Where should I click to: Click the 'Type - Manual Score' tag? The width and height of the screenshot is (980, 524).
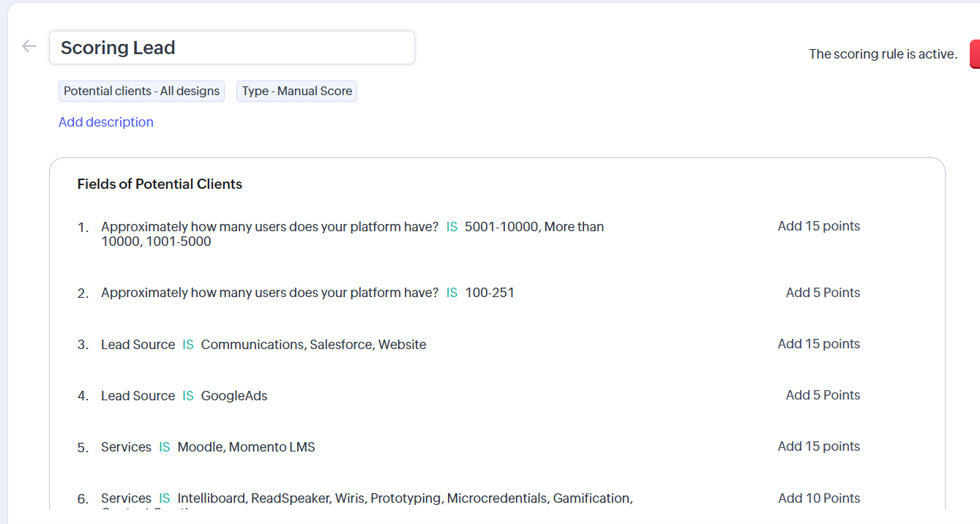[296, 91]
